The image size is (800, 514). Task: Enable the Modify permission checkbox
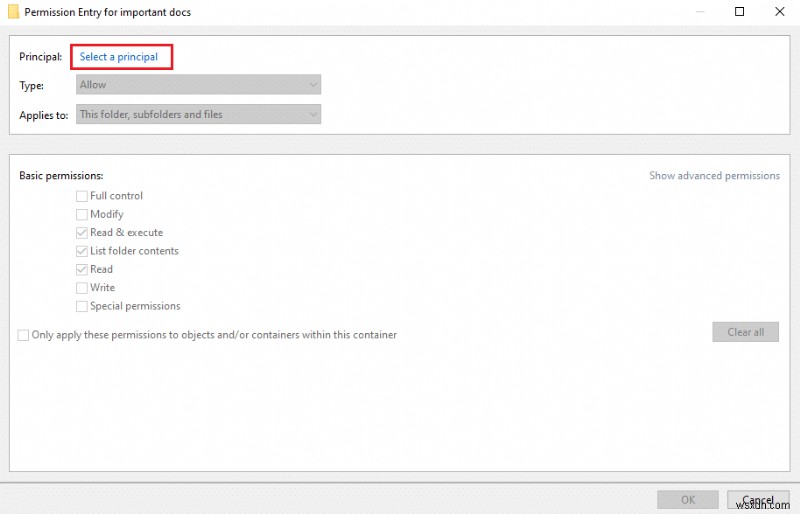pyautogui.click(x=82, y=214)
